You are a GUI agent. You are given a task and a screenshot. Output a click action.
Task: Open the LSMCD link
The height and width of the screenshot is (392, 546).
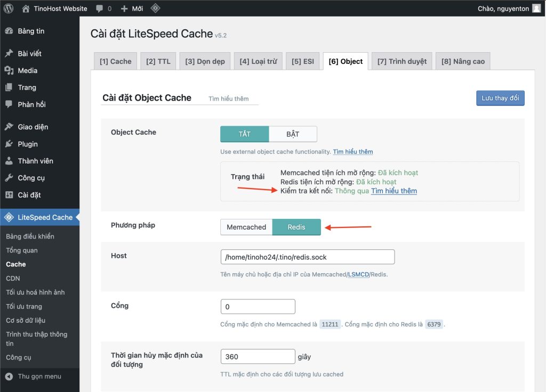point(358,274)
